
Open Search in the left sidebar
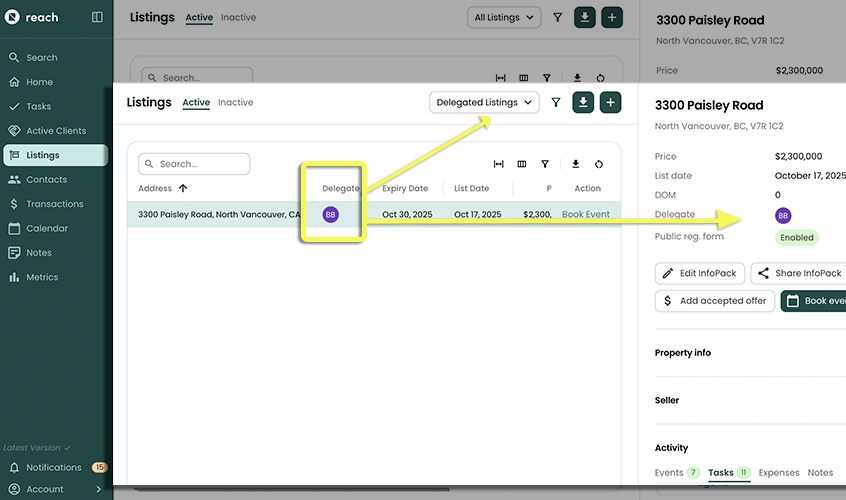[x=41, y=58]
